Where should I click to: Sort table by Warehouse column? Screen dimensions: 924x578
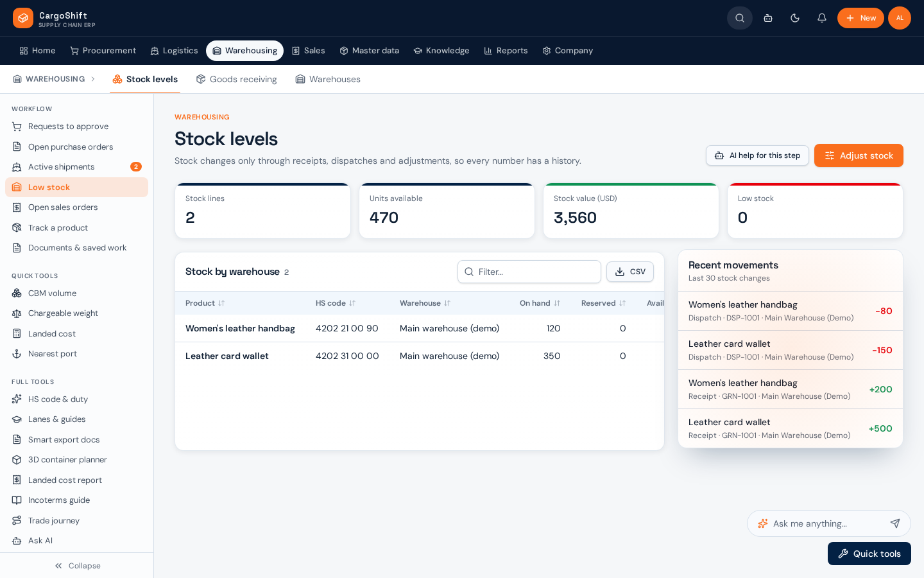(x=425, y=303)
